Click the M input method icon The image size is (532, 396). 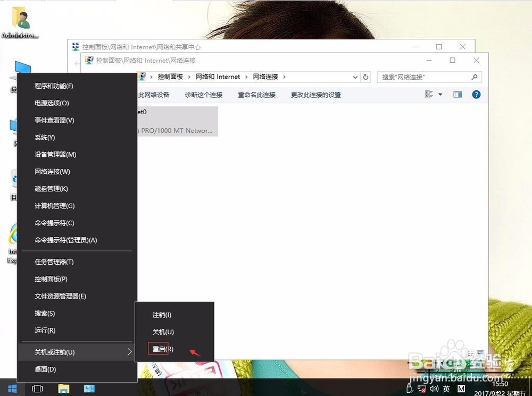point(461,389)
